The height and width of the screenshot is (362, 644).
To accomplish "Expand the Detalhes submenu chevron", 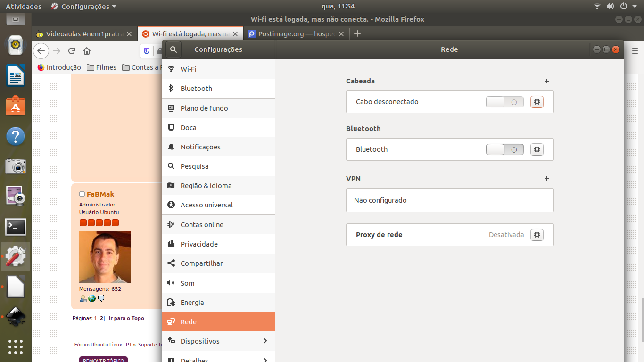I will coord(265,360).
